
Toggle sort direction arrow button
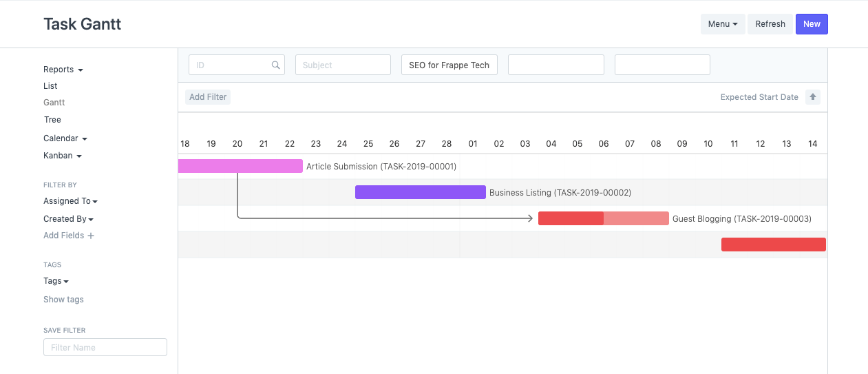(x=813, y=97)
